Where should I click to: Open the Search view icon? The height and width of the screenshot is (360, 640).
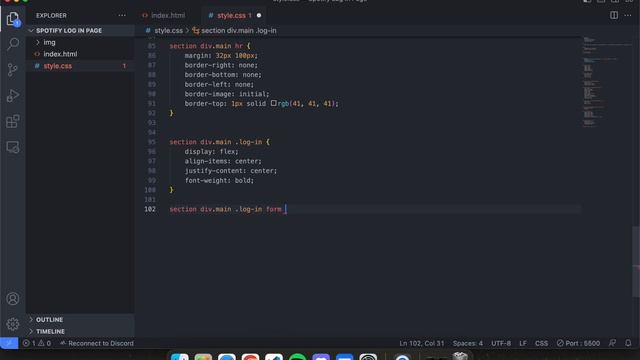click(x=13, y=44)
